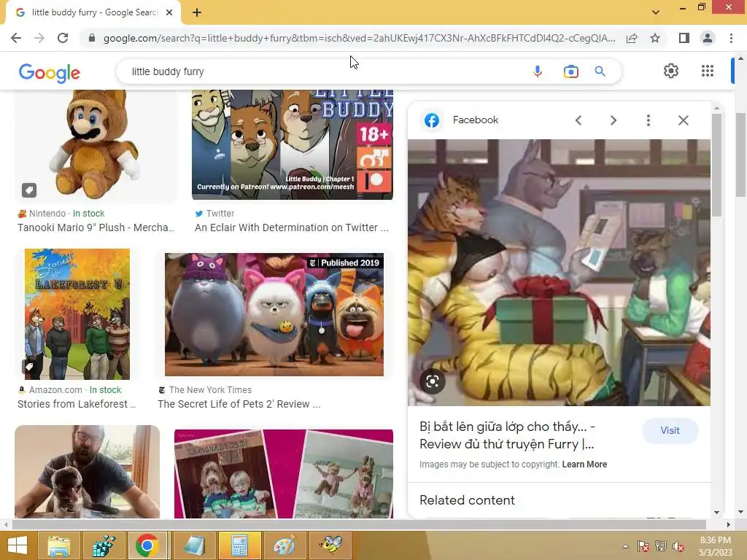Click the search box with little buddy furry
This screenshot has height=560, width=747.
pos(324,71)
